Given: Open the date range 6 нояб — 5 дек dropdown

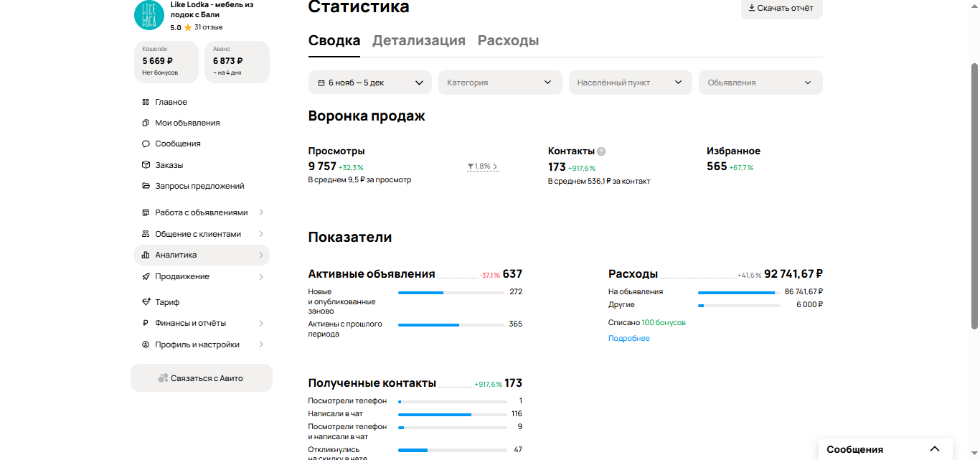Looking at the screenshot, I should (370, 83).
